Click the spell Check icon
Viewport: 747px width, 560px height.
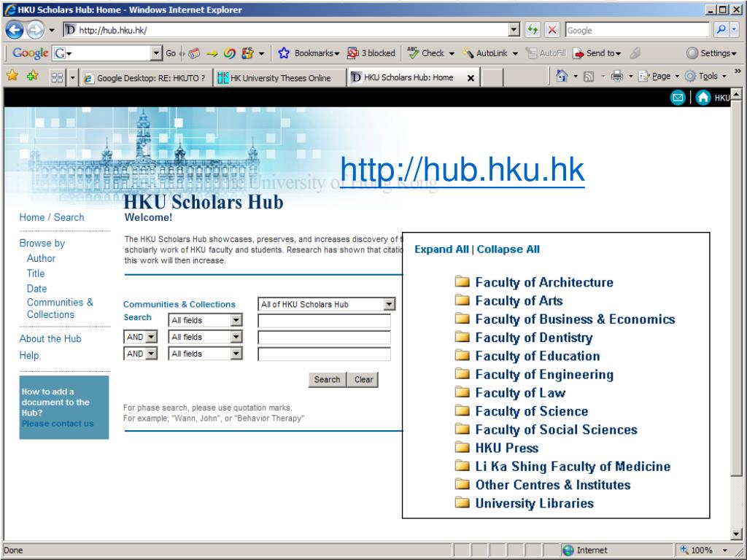click(x=413, y=53)
